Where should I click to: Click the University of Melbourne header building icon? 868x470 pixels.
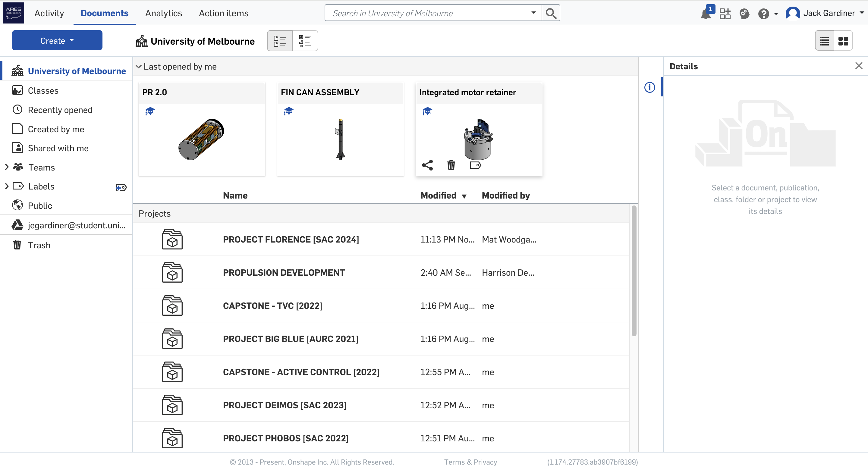[142, 41]
